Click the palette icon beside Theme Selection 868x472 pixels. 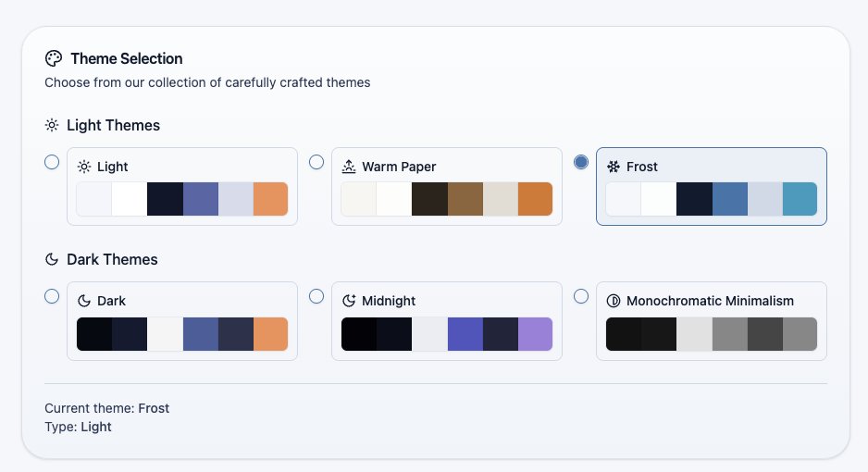point(54,58)
